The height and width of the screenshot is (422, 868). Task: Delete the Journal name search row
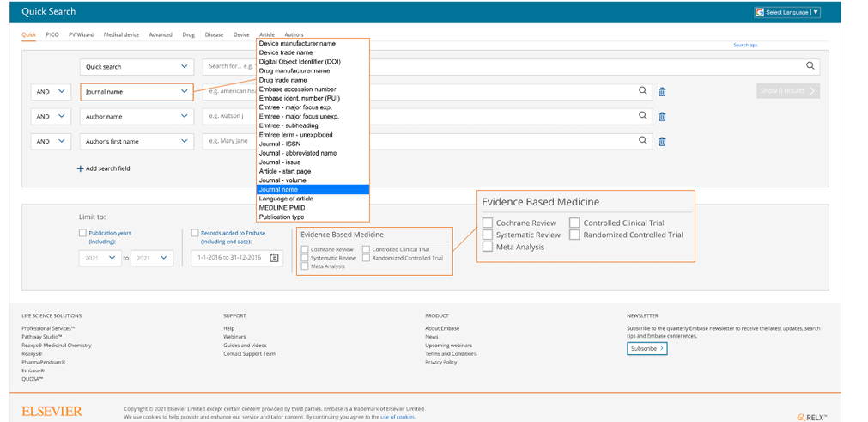tap(662, 92)
